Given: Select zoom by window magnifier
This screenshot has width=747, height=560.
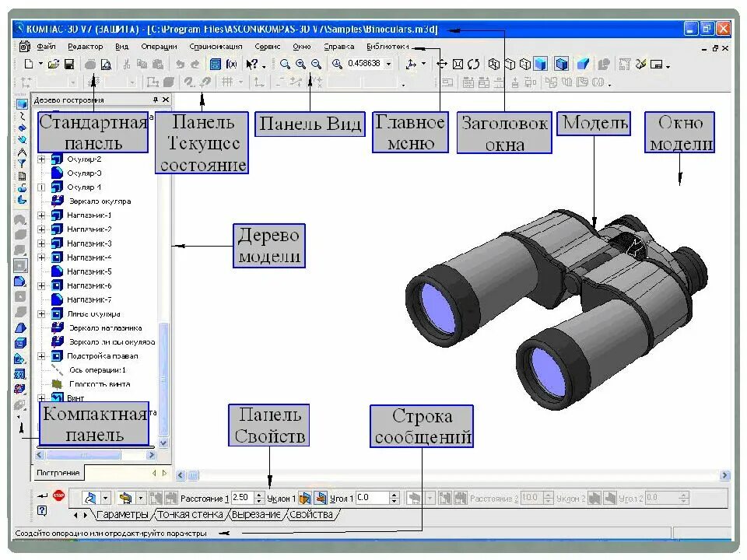Looking at the screenshot, I should [x=285, y=64].
